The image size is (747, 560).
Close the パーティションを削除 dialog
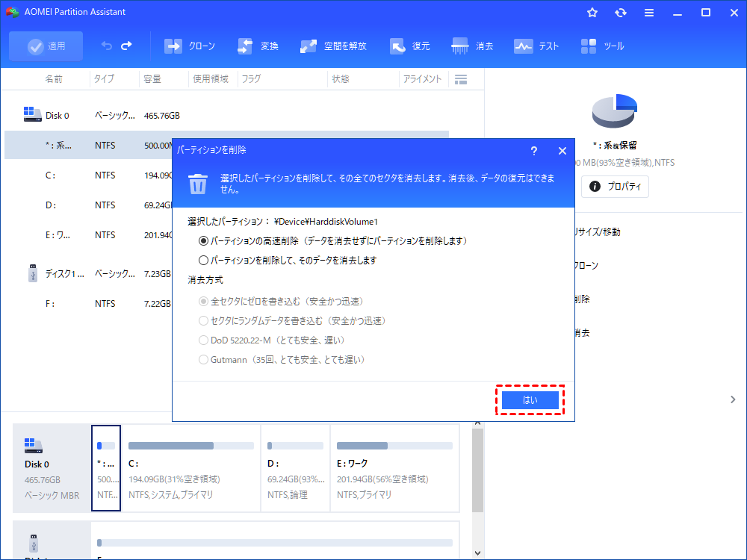[562, 151]
